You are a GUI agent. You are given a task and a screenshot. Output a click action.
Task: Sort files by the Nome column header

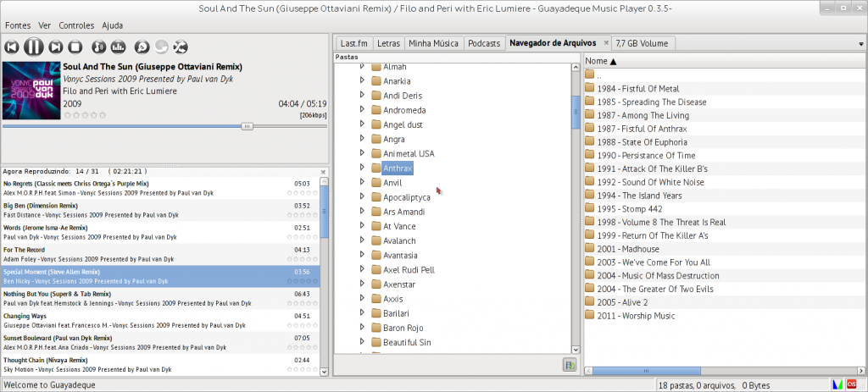click(x=726, y=61)
